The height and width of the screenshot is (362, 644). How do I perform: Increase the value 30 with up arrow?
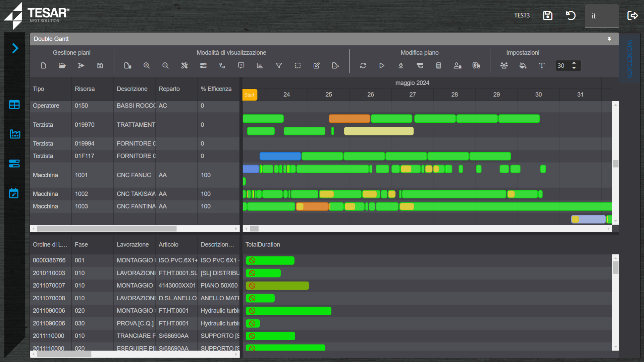(574, 63)
